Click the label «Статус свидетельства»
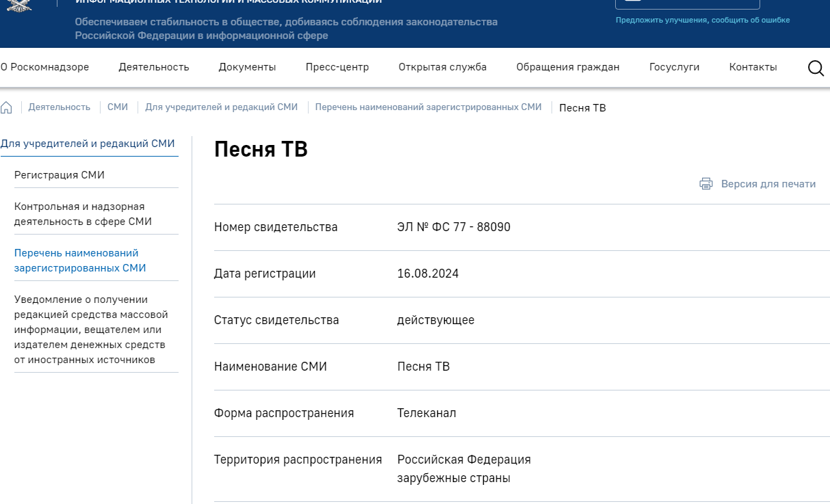This screenshot has width=830, height=504. click(x=276, y=320)
